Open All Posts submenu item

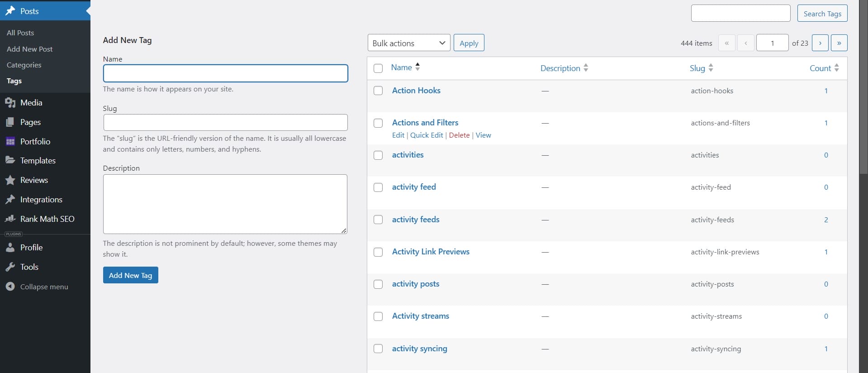20,33
